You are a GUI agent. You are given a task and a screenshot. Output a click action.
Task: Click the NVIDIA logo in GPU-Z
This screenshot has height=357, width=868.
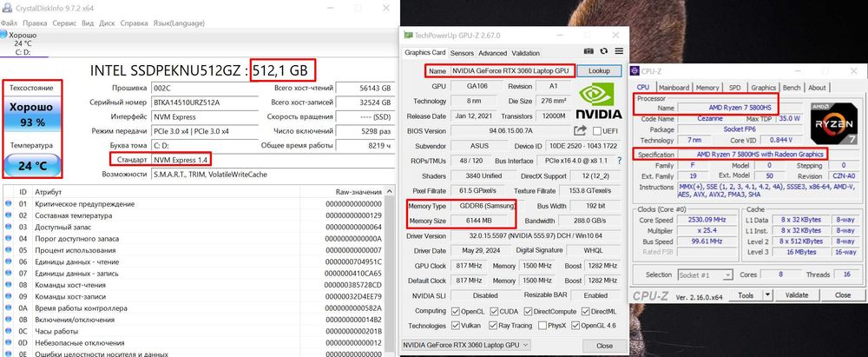pos(598,101)
